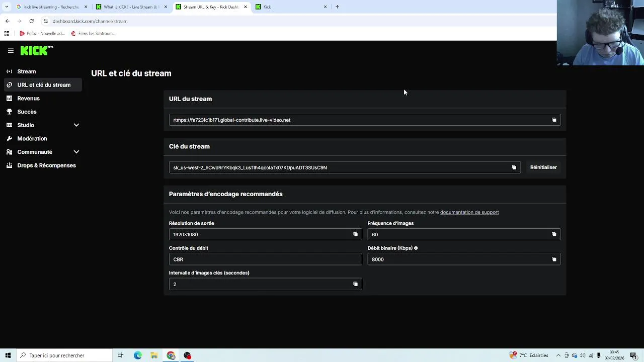The height and width of the screenshot is (362, 644).
Task: Click the trophy icon for Succès
Action: (x=9, y=112)
